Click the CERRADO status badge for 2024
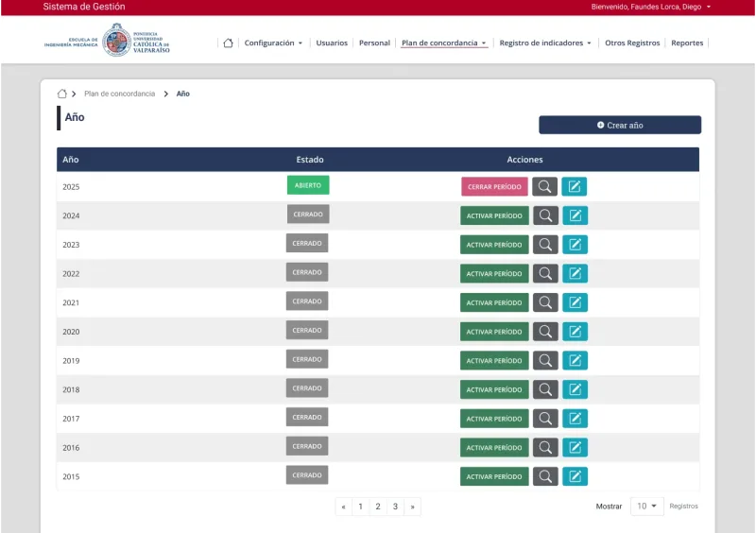The height and width of the screenshot is (533, 756). [308, 215]
